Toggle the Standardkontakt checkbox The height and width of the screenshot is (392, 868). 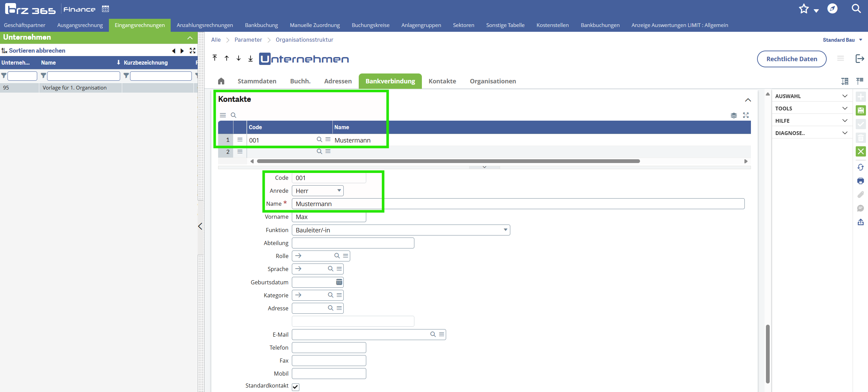coord(296,387)
